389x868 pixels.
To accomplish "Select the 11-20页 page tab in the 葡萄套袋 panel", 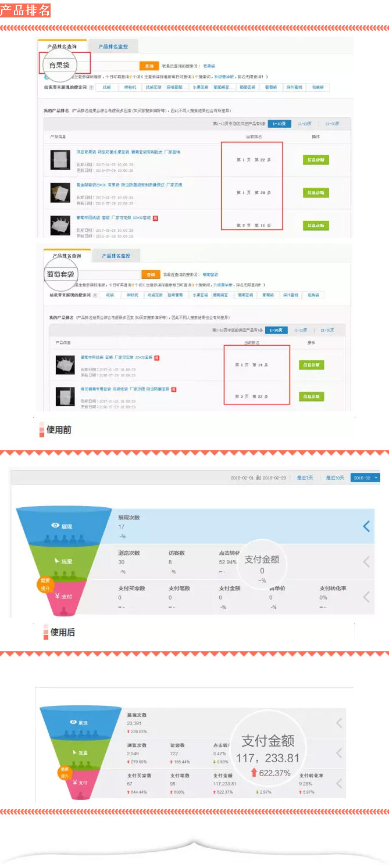I will (x=301, y=330).
